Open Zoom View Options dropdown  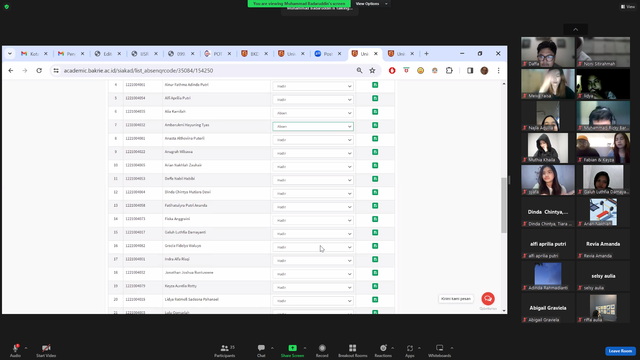pyautogui.click(x=371, y=4)
